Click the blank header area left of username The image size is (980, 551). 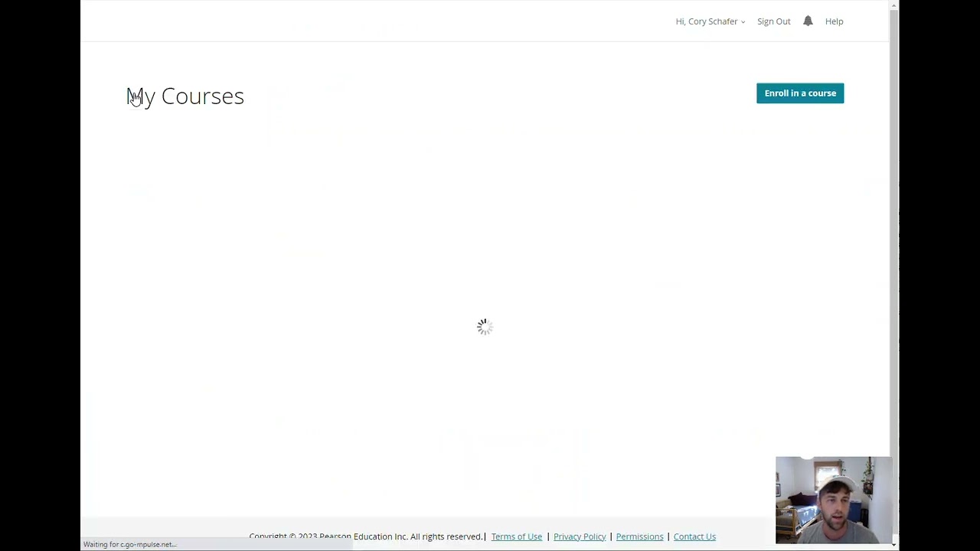(x=383, y=21)
